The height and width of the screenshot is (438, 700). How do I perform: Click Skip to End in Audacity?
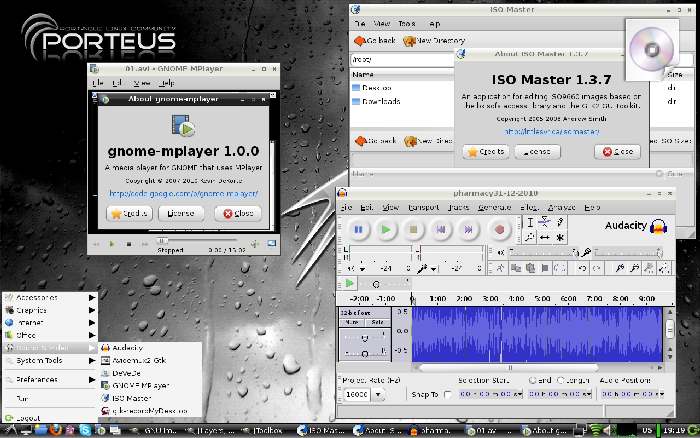(x=470, y=230)
